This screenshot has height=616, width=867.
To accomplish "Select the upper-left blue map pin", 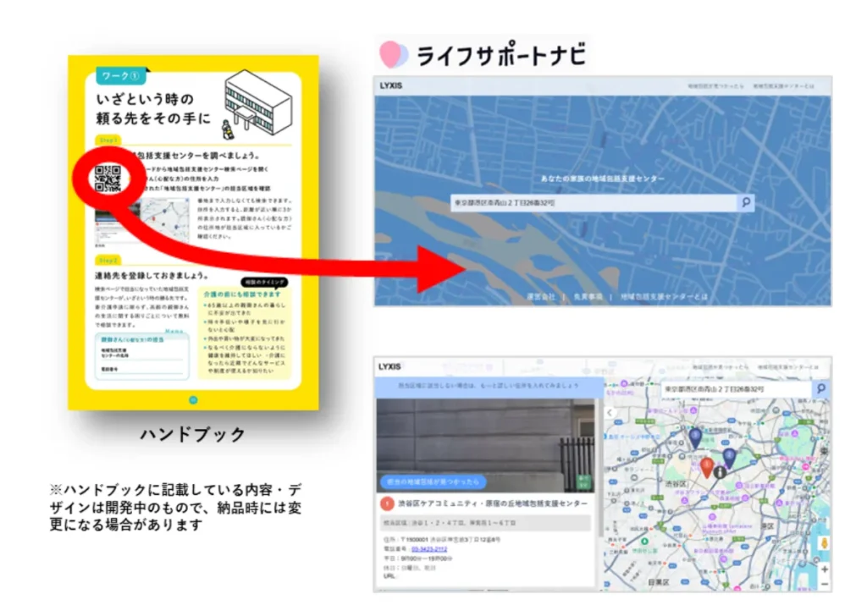I will 695,437.
